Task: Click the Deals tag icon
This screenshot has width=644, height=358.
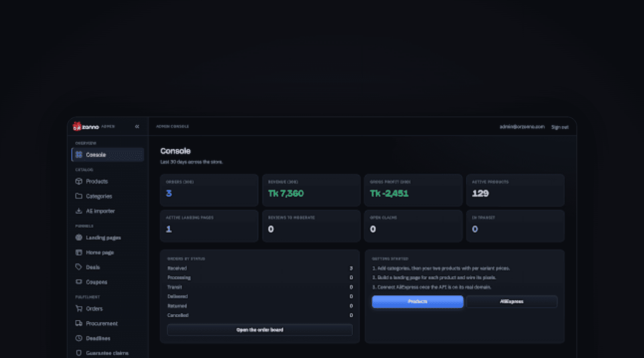Action: pos(79,267)
